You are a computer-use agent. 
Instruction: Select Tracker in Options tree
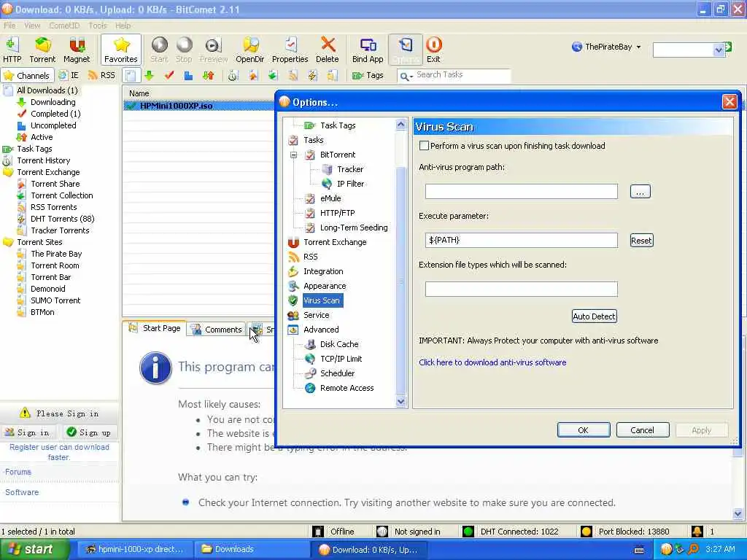pyautogui.click(x=350, y=169)
